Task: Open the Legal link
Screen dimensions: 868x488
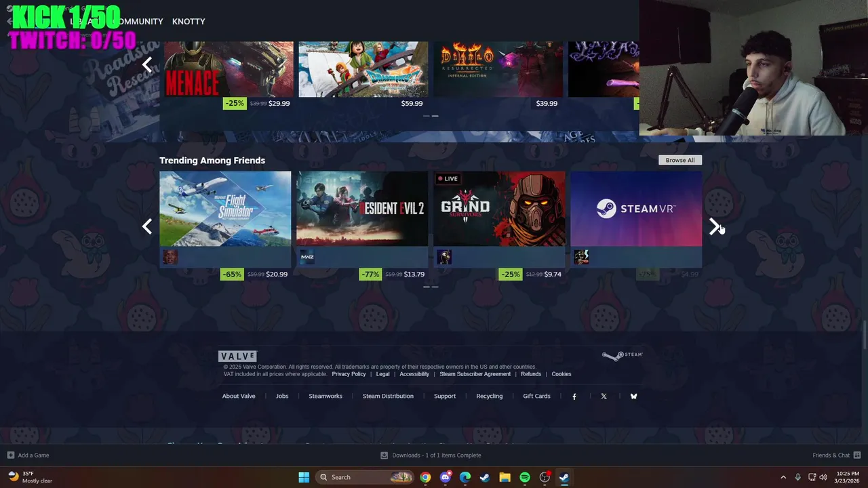Action: [x=383, y=374]
